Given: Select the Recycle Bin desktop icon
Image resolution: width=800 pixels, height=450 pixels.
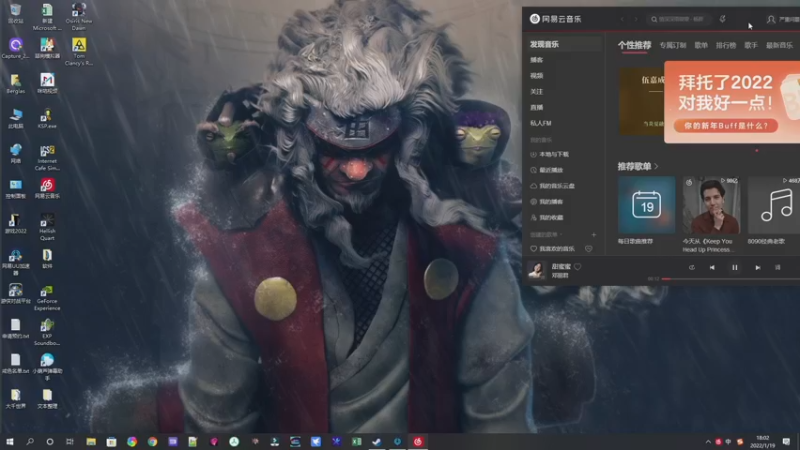Looking at the screenshot, I should 15,14.
